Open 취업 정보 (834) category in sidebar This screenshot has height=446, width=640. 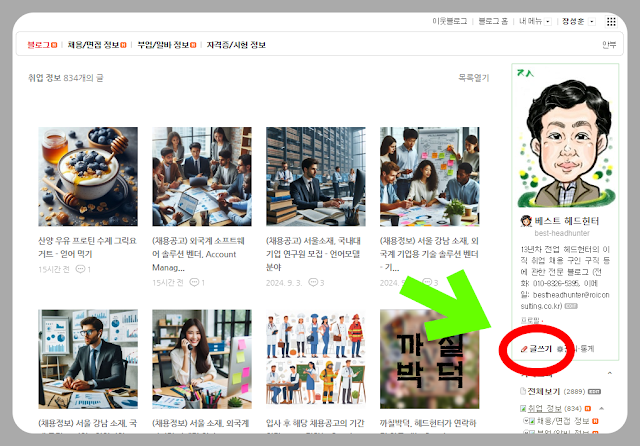[554, 408]
